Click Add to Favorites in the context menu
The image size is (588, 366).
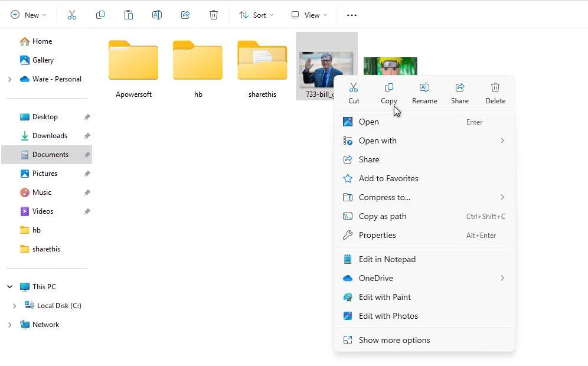[388, 178]
